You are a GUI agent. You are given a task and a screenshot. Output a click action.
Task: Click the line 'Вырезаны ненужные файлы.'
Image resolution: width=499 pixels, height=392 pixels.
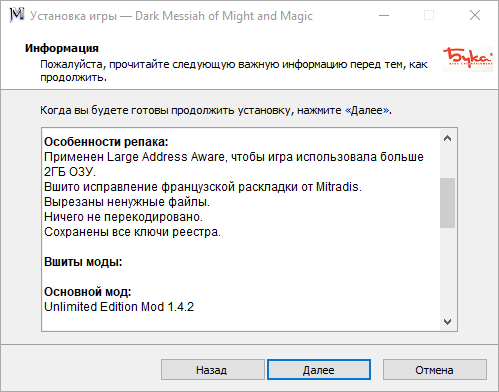coord(127,202)
